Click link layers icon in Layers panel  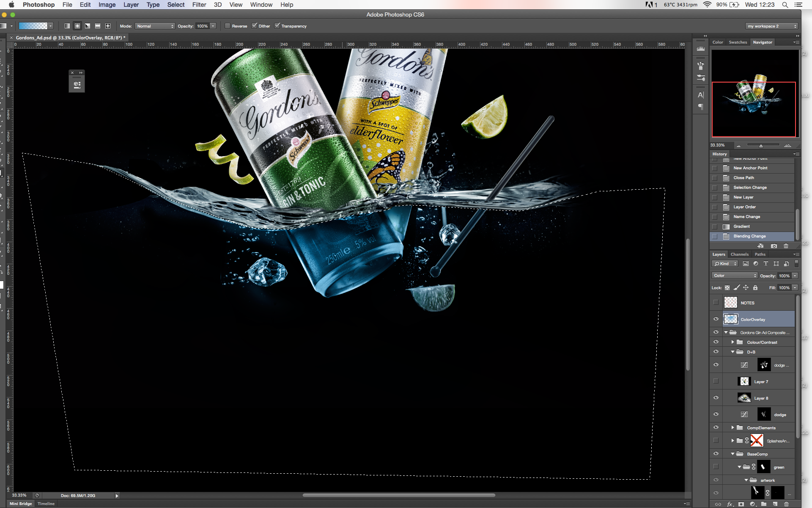718,504
